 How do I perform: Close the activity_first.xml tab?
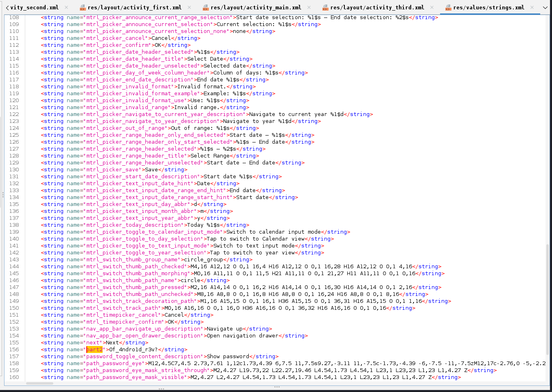click(x=189, y=7)
